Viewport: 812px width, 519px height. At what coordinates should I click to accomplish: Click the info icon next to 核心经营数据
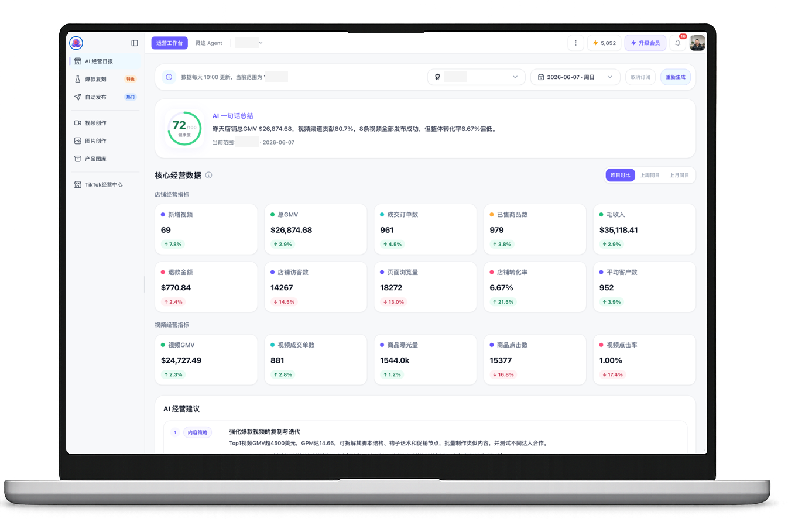208,175
